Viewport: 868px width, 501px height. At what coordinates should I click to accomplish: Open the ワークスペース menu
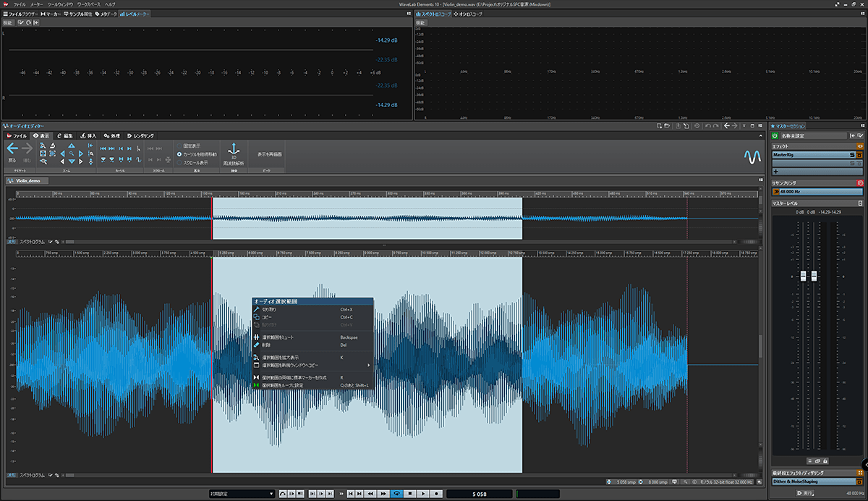pos(88,4)
